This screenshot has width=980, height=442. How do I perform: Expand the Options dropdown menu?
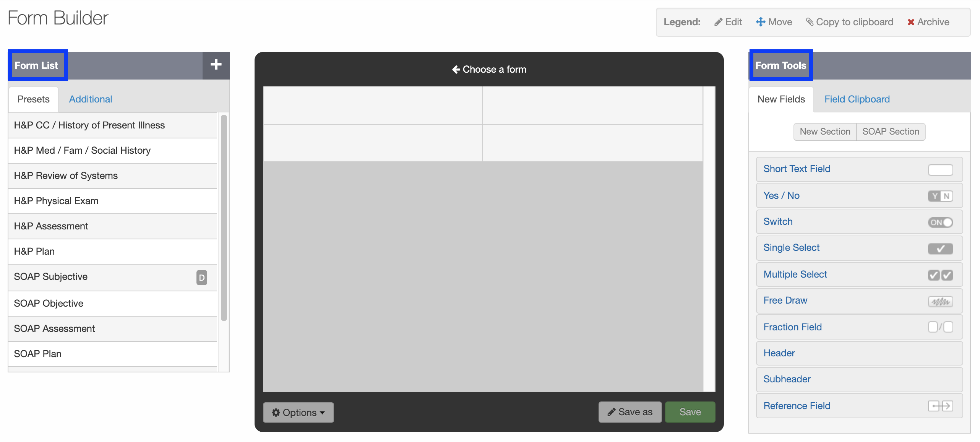pos(298,412)
